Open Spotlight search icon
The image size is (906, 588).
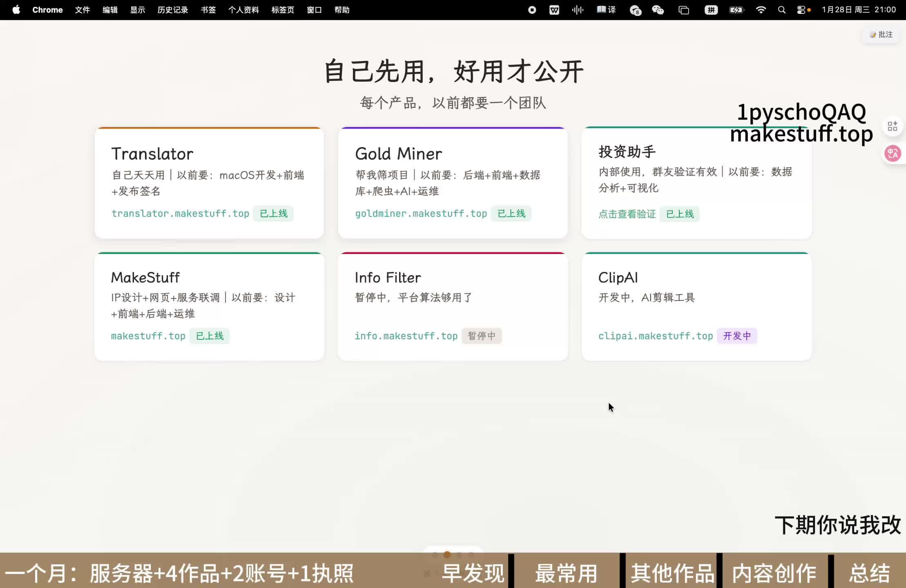pyautogui.click(x=781, y=9)
